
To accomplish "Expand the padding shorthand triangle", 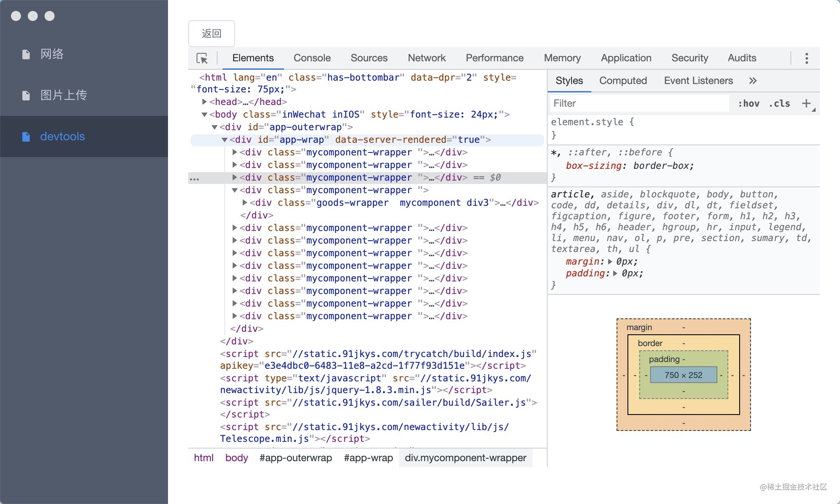I will [615, 273].
